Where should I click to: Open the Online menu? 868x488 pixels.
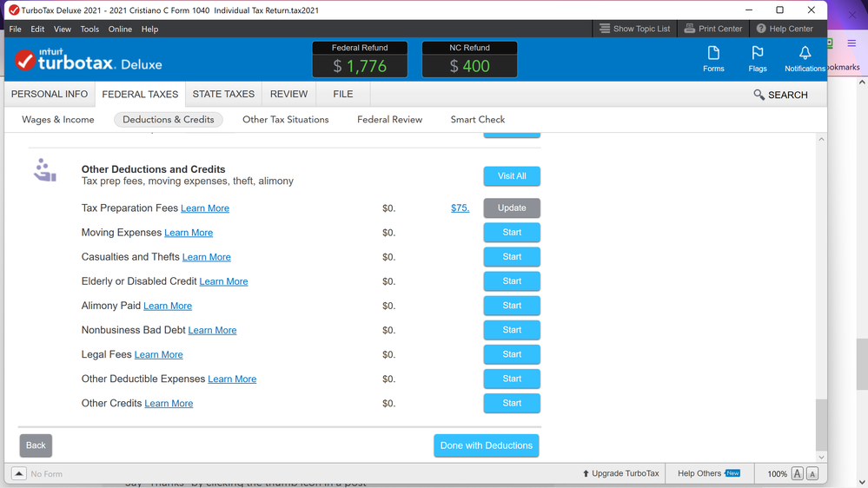(x=120, y=30)
